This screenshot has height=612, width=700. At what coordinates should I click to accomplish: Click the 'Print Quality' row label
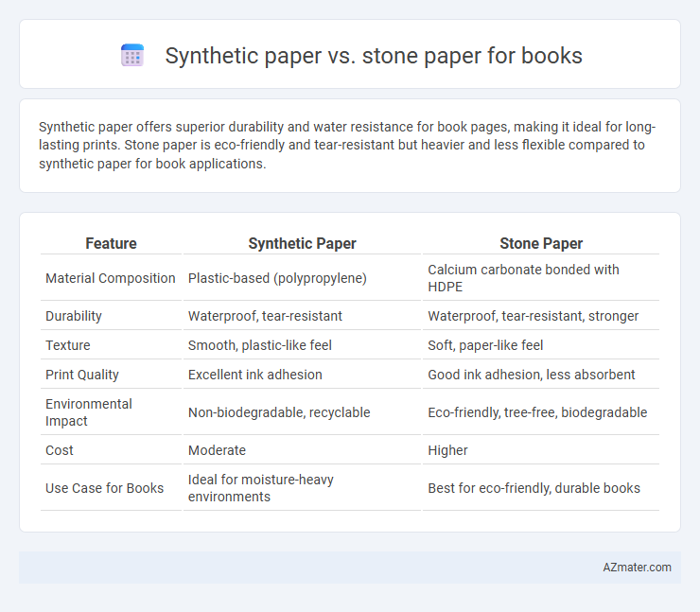82,375
